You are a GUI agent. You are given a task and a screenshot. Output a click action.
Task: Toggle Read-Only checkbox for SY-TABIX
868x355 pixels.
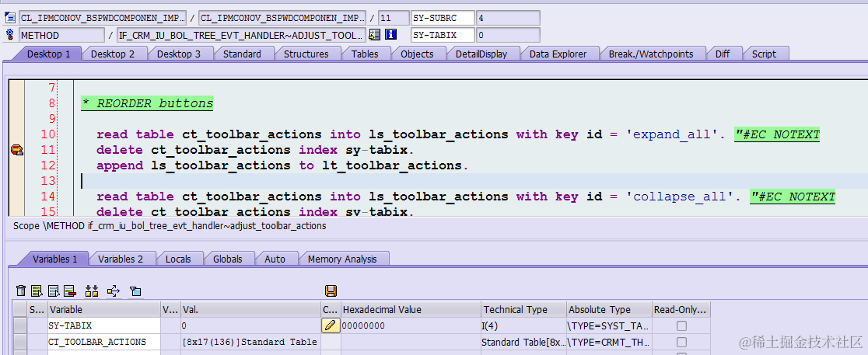681,325
